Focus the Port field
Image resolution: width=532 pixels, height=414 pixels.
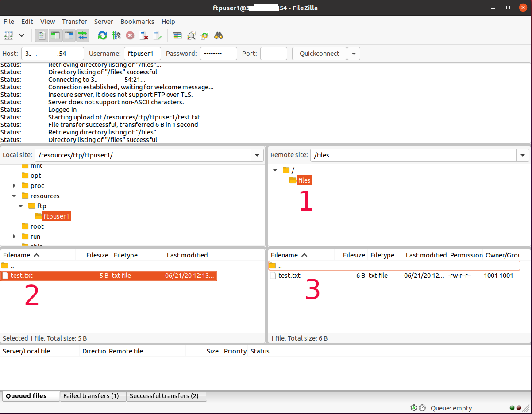point(274,54)
